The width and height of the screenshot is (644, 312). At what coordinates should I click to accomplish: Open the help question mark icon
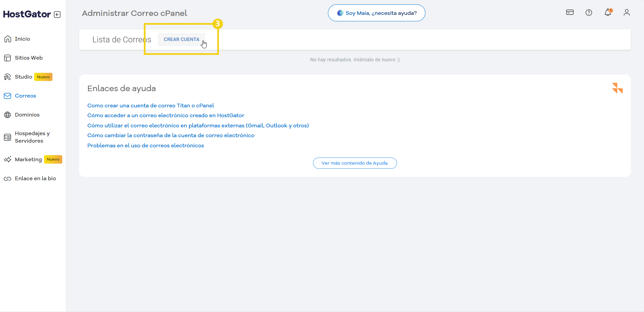point(589,13)
